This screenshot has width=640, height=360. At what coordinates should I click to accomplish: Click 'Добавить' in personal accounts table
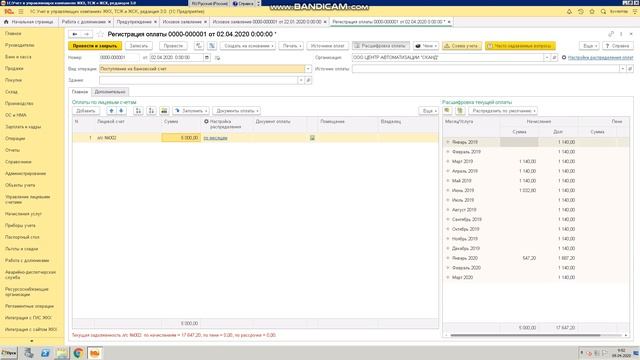[86, 111]
